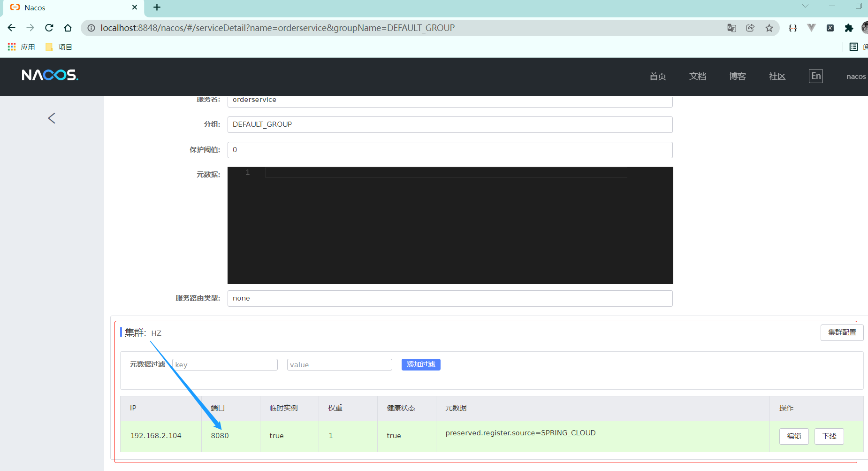
Task: Open 社区 in the top navigation
Action: coord(777,76)
